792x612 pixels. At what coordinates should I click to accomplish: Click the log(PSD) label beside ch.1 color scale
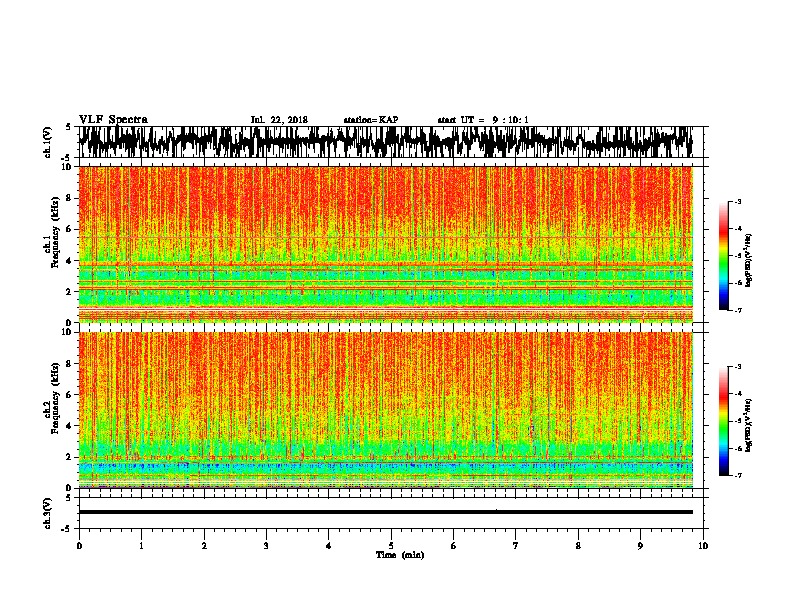click(749, 260)
